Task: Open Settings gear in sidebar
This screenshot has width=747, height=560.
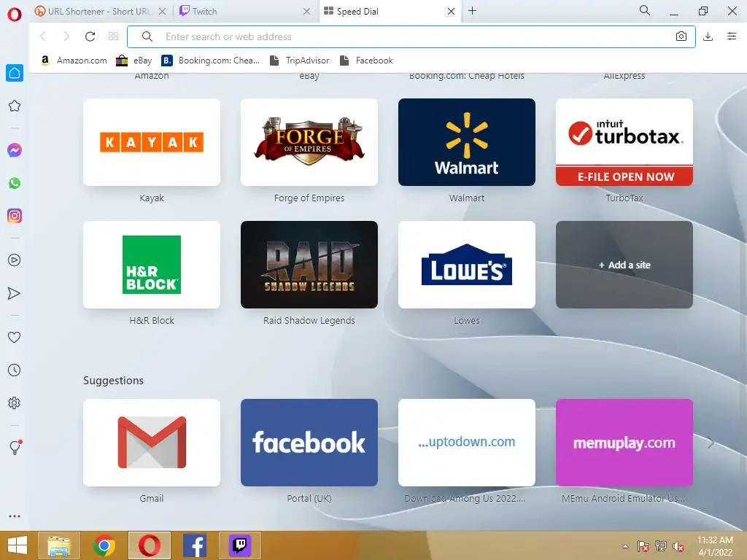Action: click(15, 402)
